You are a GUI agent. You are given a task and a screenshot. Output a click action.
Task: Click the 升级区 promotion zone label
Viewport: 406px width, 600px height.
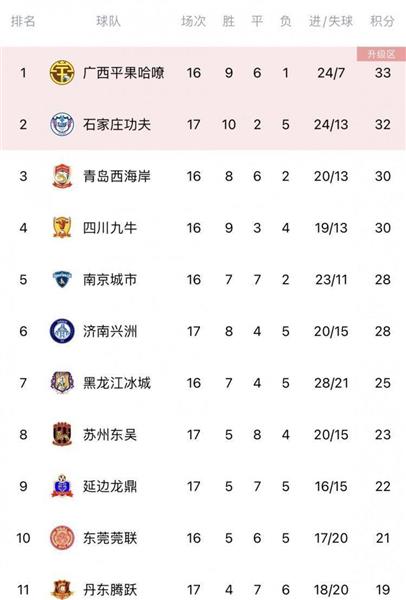pos(381,54)
